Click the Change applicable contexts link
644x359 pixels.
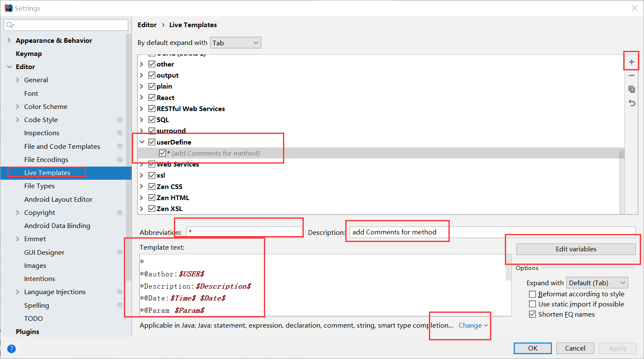(x=473, y=326)
